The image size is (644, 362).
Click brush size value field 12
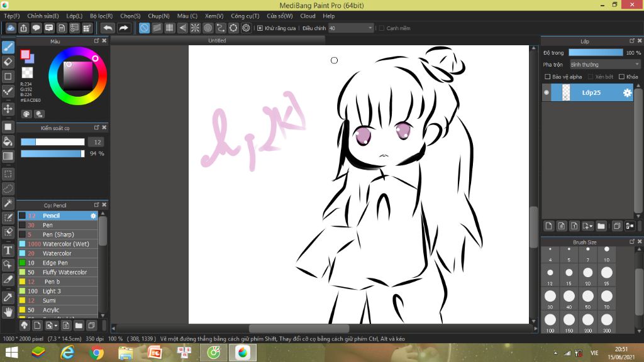(97, 142)
